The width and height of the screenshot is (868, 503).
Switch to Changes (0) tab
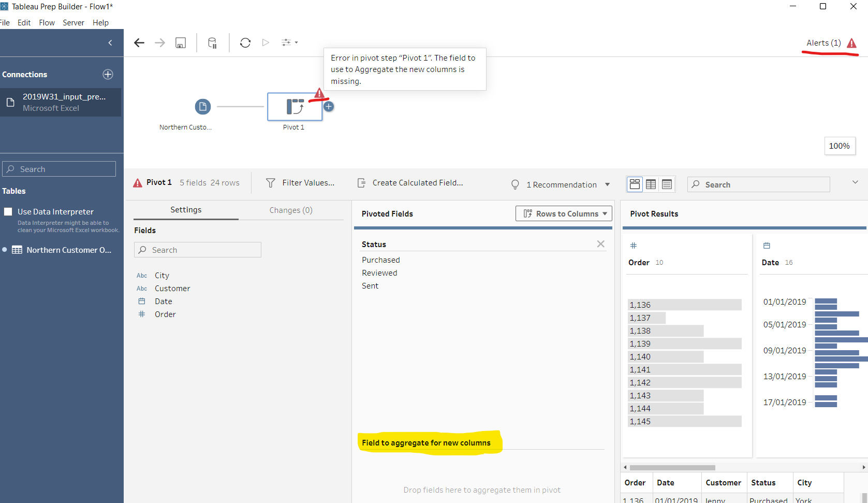pos(290,210)
